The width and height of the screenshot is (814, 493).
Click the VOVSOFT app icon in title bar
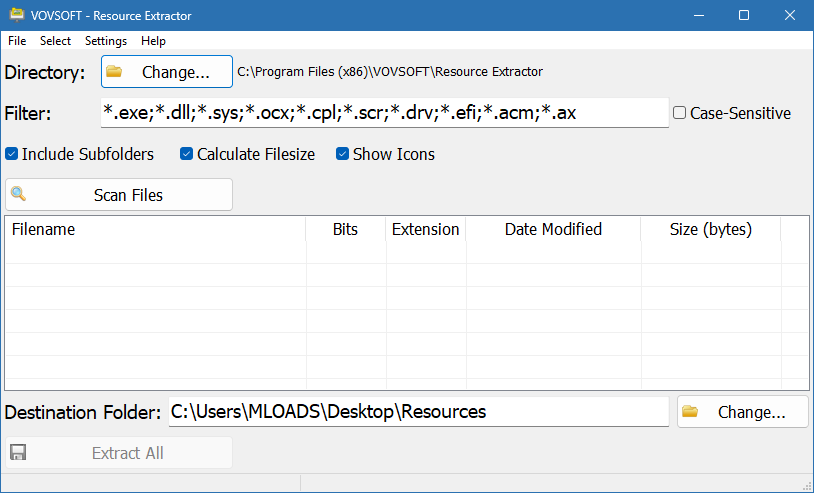click(x=15, y=16)
